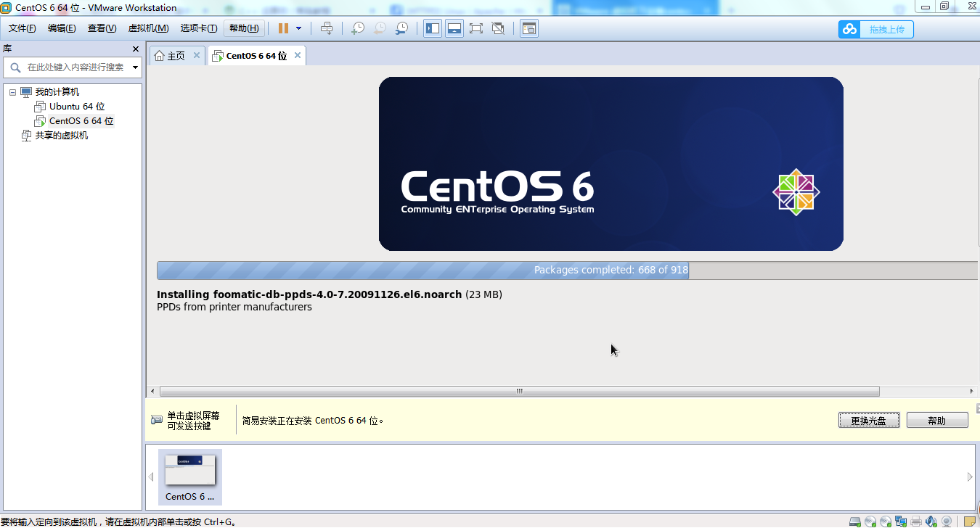Open the 查看(V) menu
This screenshot has height=528, width=980.
tap(102, 28)
